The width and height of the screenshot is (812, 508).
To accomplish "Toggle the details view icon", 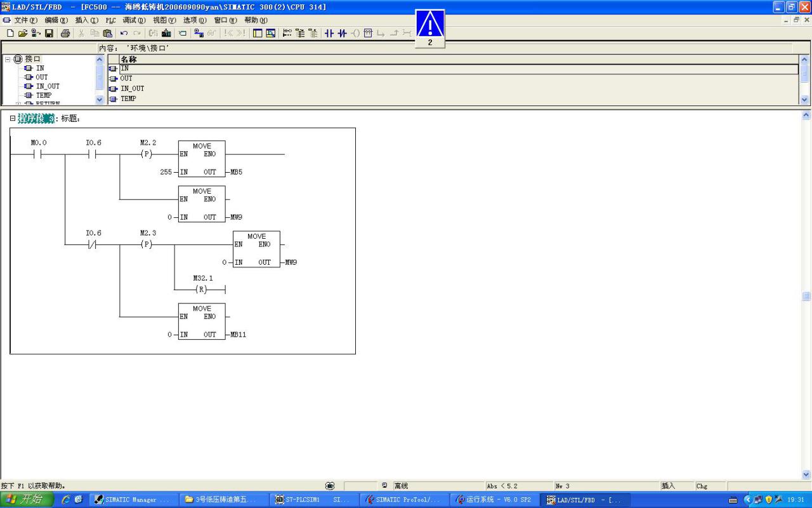I will (271, 33).
